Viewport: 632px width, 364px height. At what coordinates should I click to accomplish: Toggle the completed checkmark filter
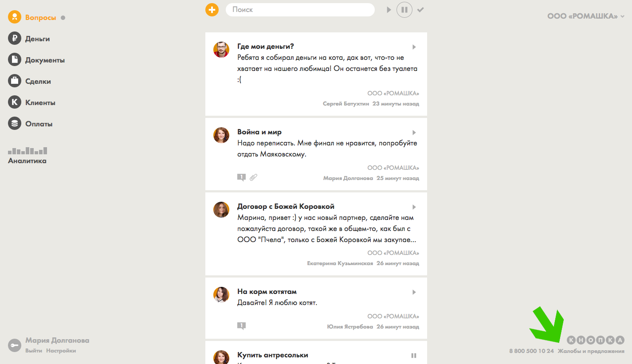coord(420,10)
